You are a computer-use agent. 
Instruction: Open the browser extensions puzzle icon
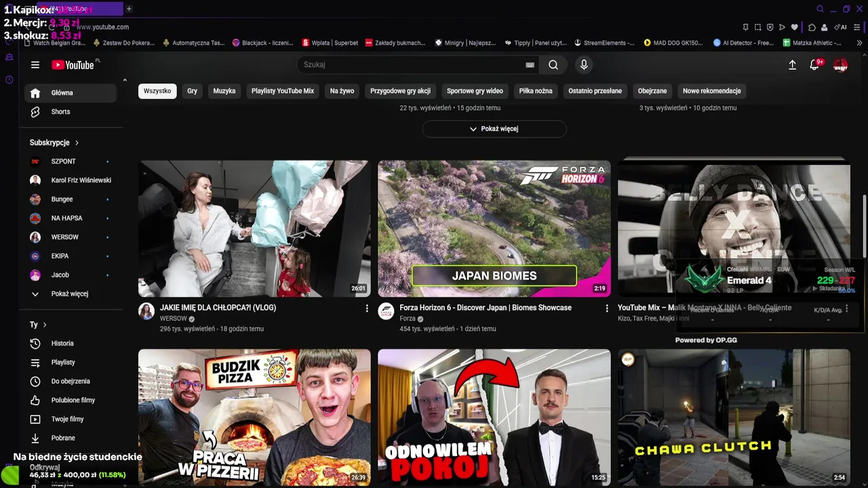pos(812,27)
